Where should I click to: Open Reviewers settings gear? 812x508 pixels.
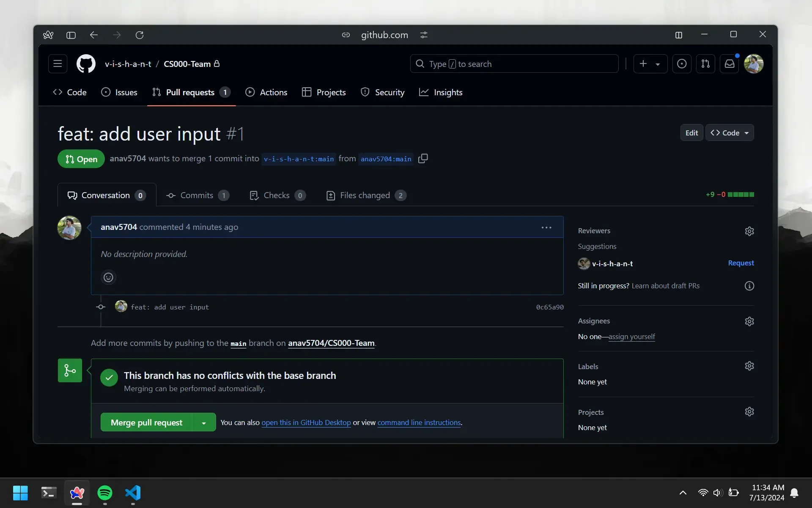[749, 231]
